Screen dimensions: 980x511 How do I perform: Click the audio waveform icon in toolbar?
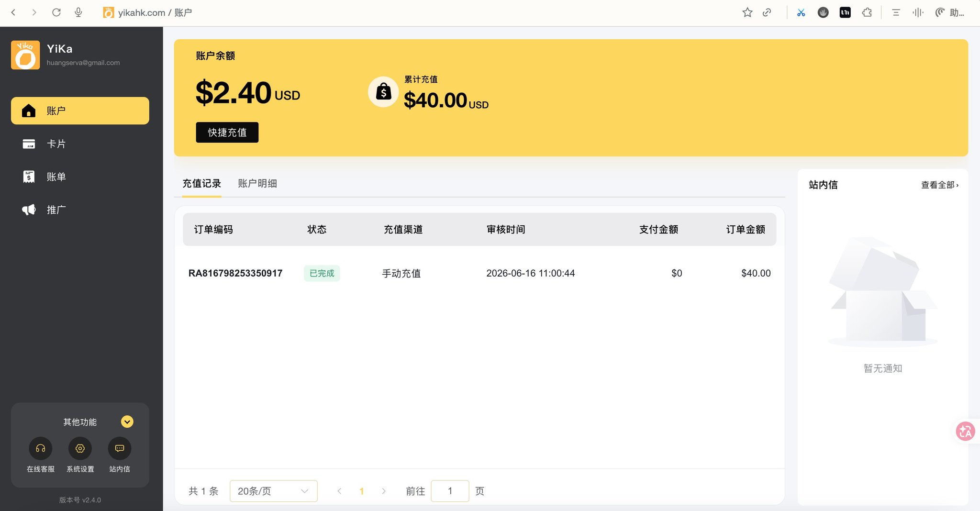click(x=918, y=12)
